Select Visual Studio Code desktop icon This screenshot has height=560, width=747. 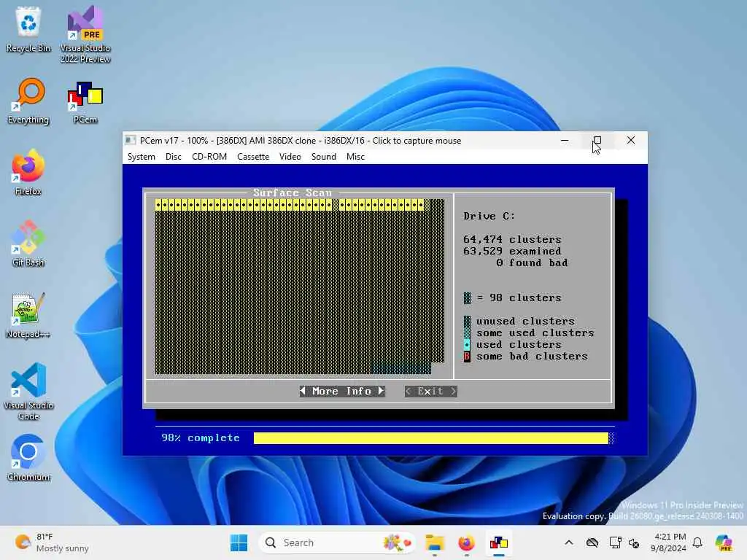[x=28, y=392]
